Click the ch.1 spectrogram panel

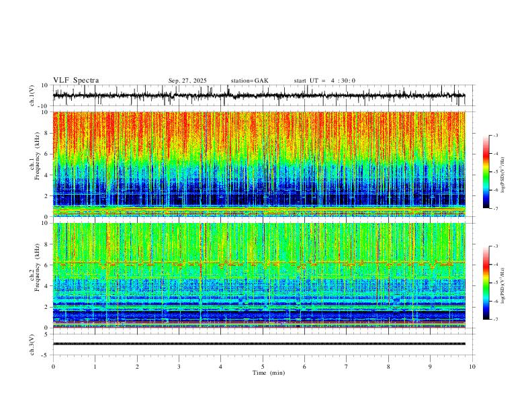(259, 164)
